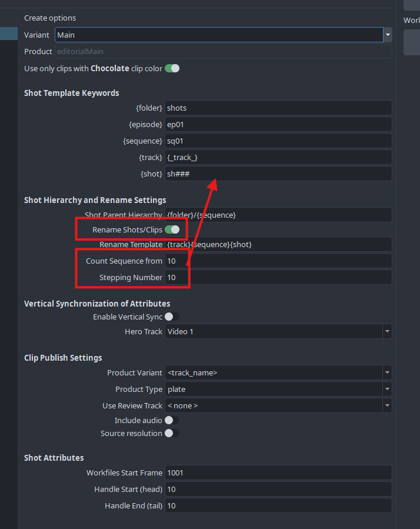
Task: Open the Variant dropdown arrow
Action: [388, 35]
